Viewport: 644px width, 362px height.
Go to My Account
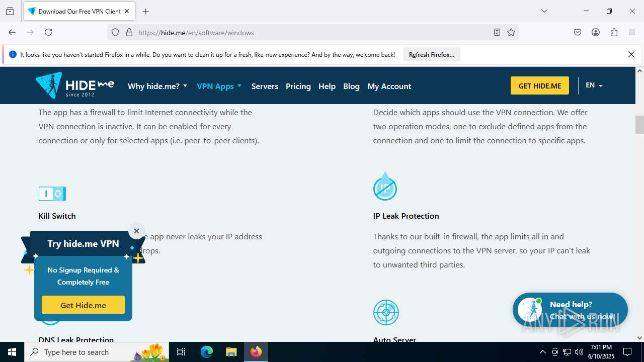[x=389, y=86]
